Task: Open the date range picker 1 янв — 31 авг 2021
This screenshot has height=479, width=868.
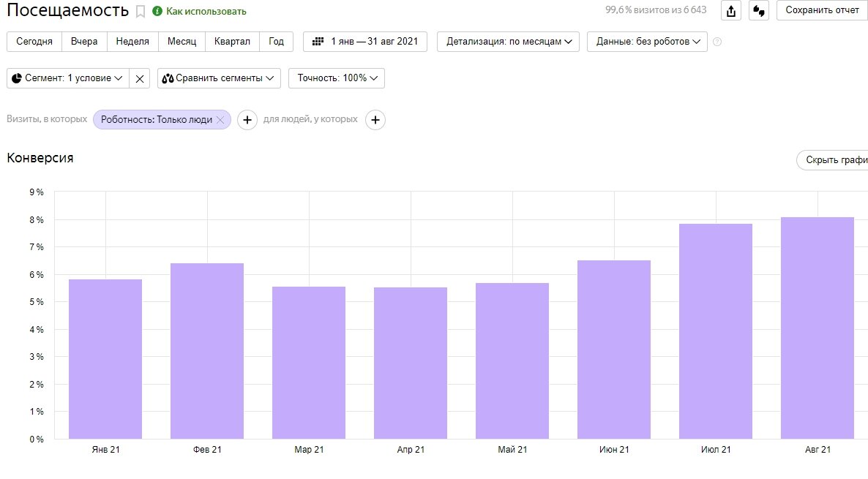Action: point(364,42)
